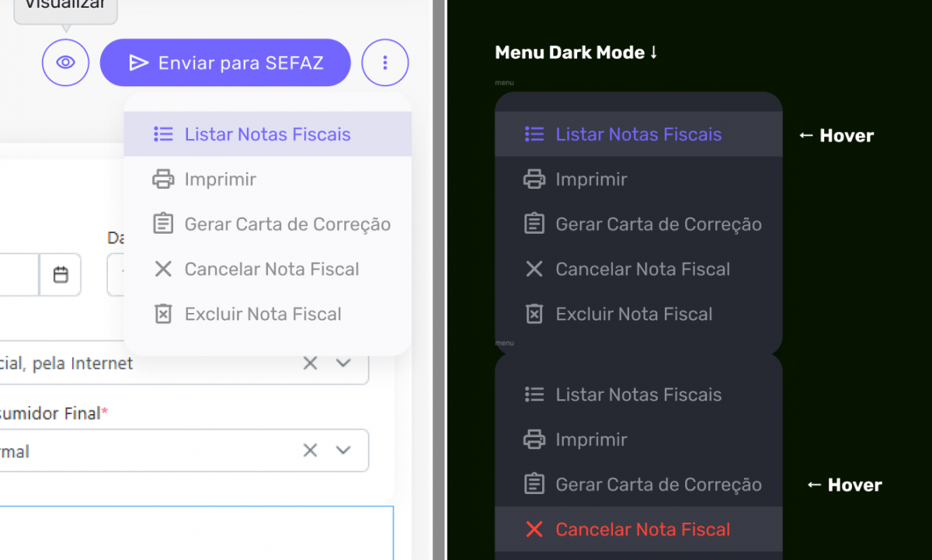
Task: Click trash icon for Excluir Nota Fiscal
Action: [163, 315]
